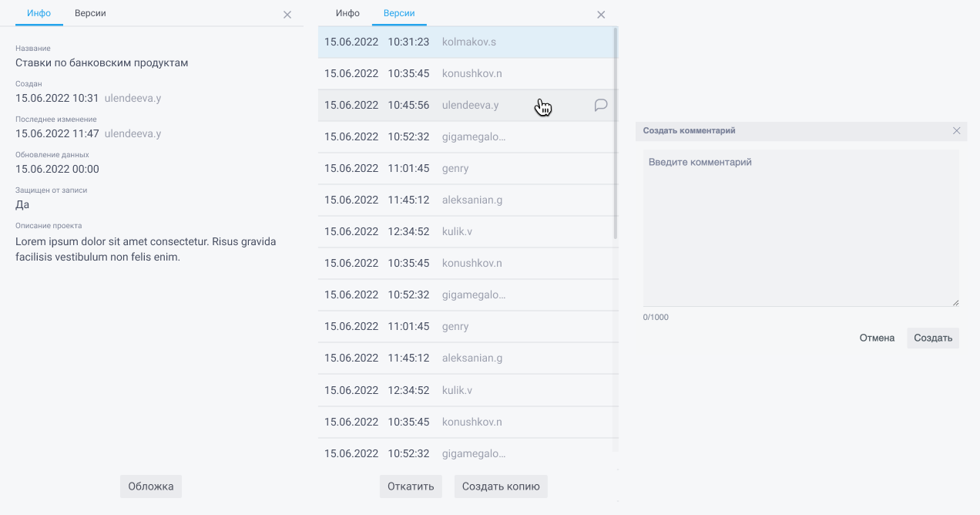This screenshot has width=980, height=515.
Task: Click the Откатить button
Action: [411, 486]
